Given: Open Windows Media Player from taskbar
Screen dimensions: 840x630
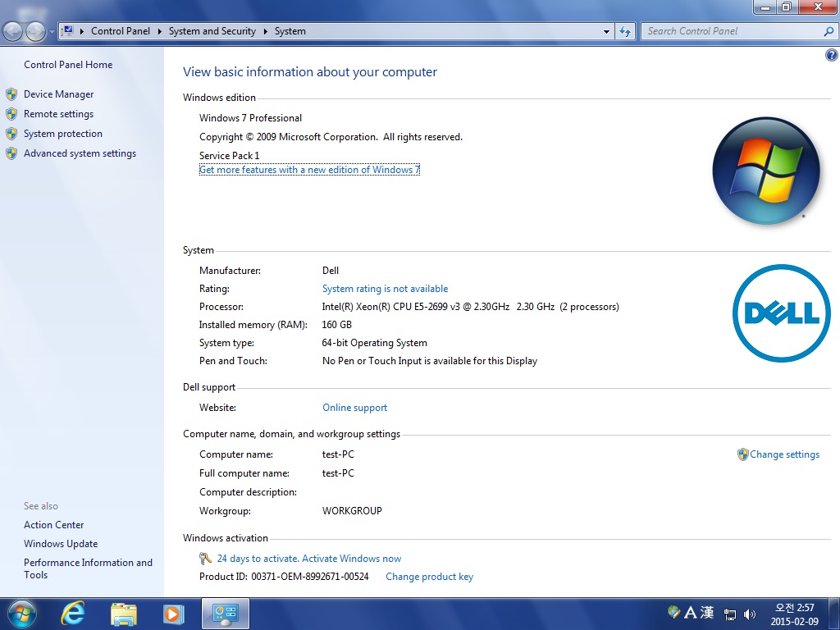Looking at the screenshot, I should click(174, 614).
